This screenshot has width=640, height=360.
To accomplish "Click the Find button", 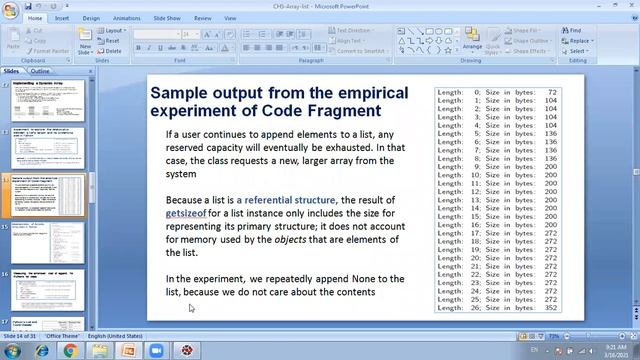I will (x=571, y=31).
